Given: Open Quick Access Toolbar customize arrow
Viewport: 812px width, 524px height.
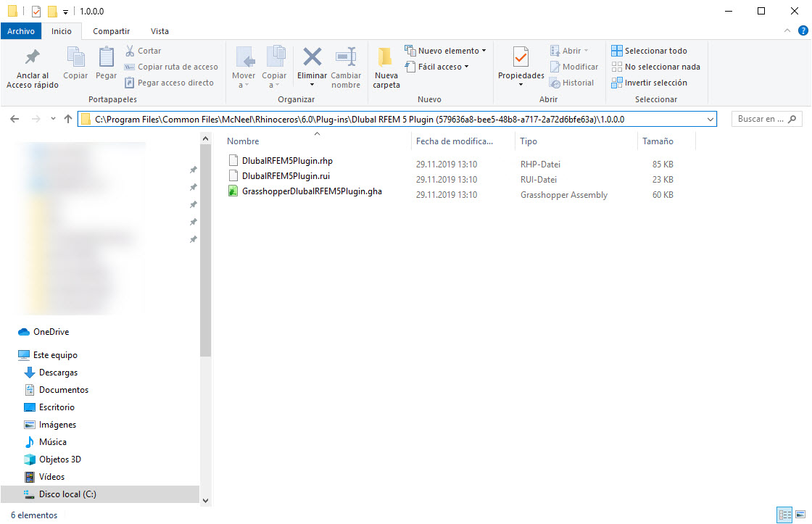Looking at the screenshot, I should (x=66, y=12).
